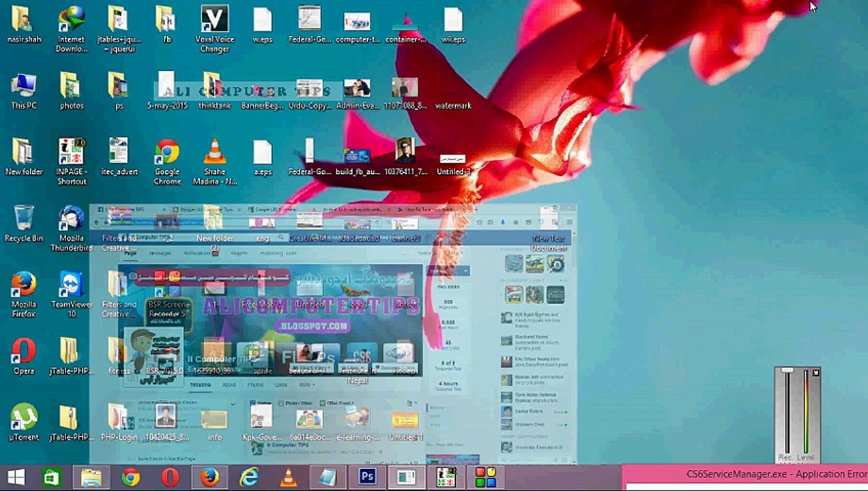Open the desktop New folder icon
This screenshot has width=868, height=491.
pos(23,158)
